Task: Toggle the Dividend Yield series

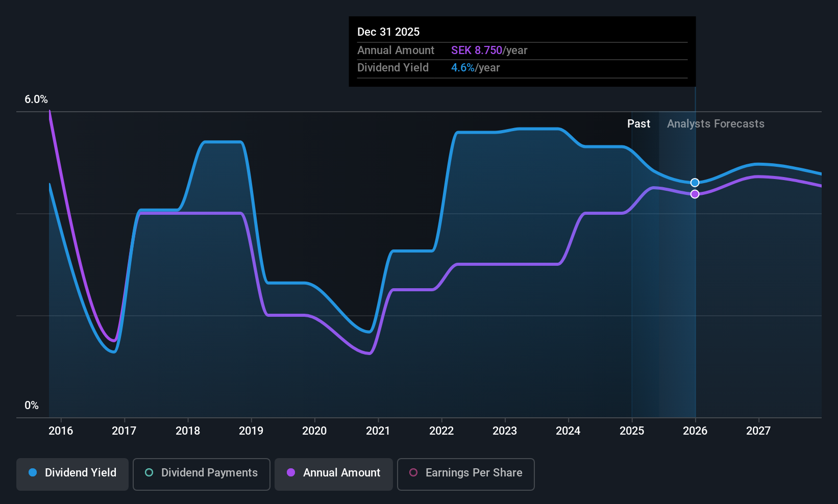Action: [72, 474]
